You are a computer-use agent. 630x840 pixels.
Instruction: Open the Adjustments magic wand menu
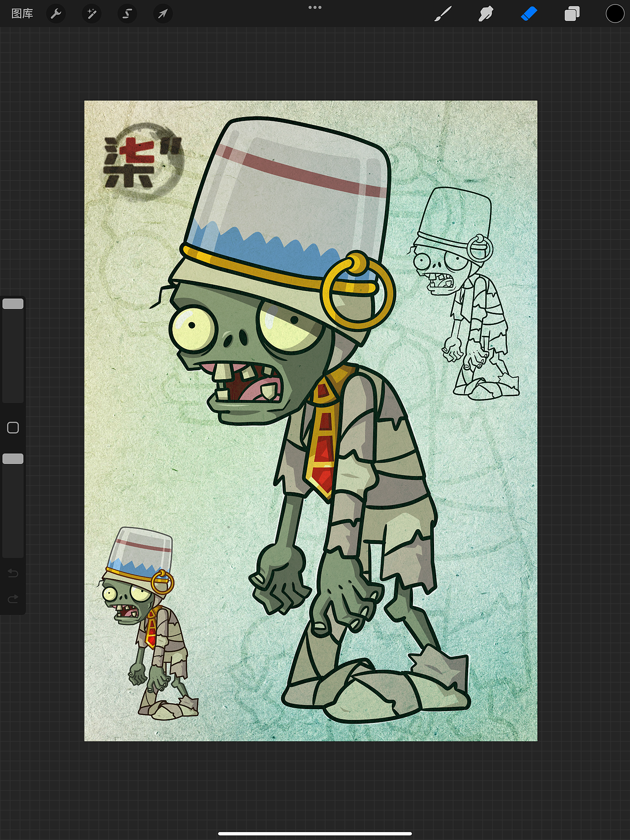coord(92,14)
